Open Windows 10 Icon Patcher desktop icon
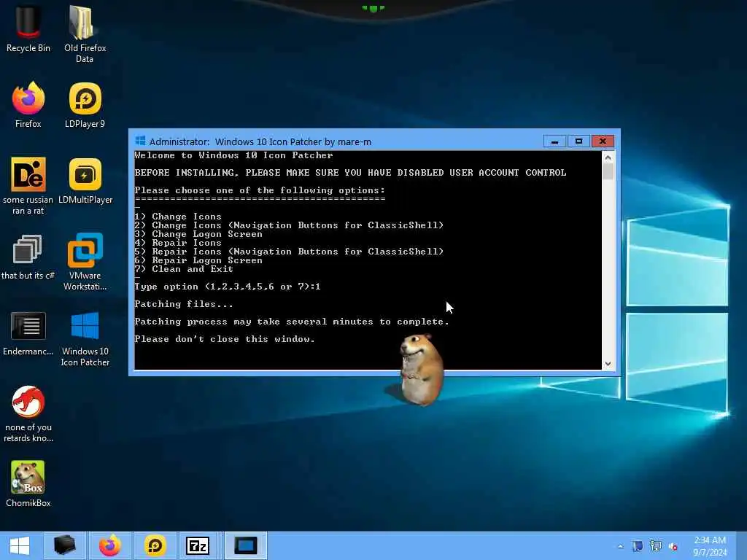Screen dimensions: 747x560 click(85, 339)
